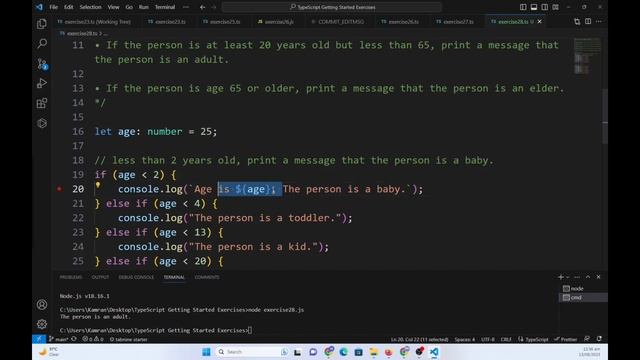Open the DEBUG CONSOLE panel tab
Screen dimensions: 640x360
pyautogui.click(x=136, y=277)
